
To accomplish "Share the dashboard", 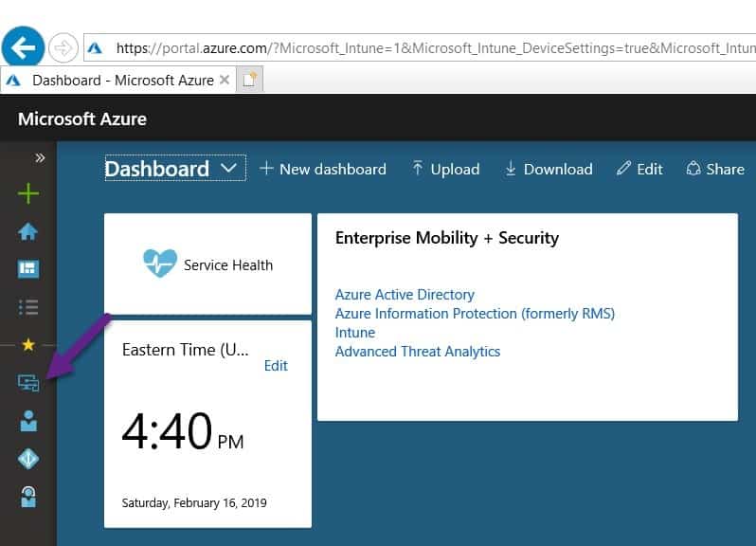I will (715, 169).
